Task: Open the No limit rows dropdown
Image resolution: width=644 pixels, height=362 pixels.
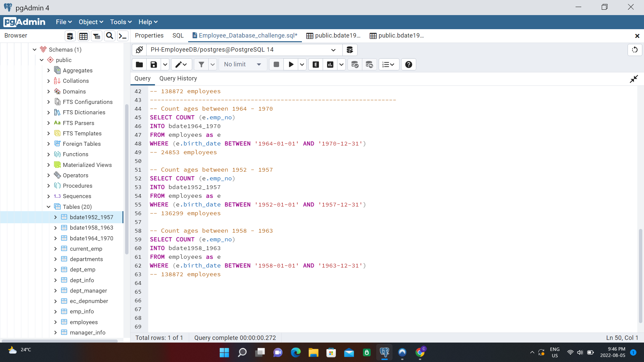Action: (243, 64)
